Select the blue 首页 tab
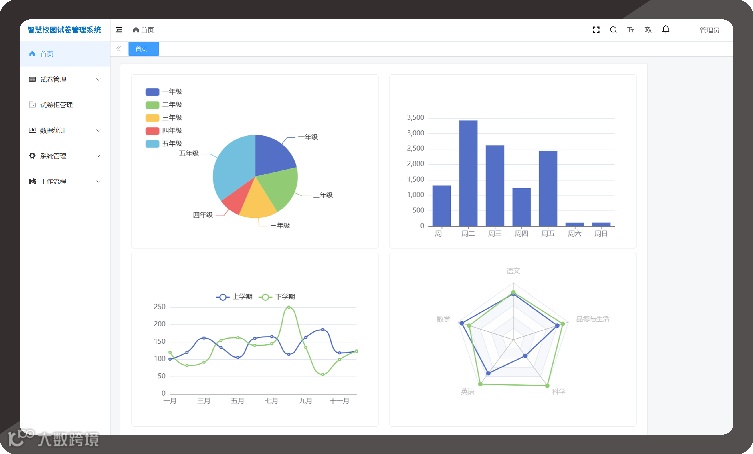Viewport: 753px width, 454px height. point(144,49)
